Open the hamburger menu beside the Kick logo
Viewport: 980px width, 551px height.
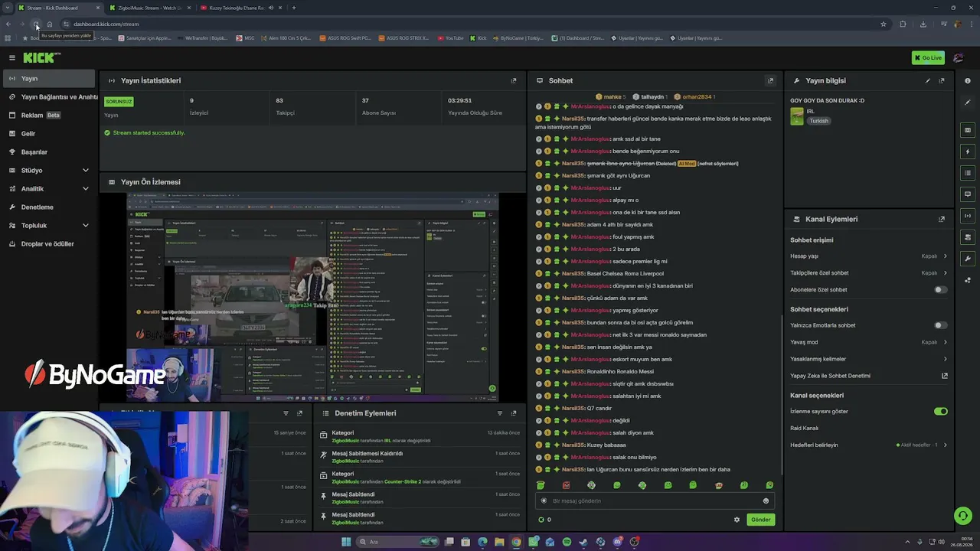click(x=12, y=57)
